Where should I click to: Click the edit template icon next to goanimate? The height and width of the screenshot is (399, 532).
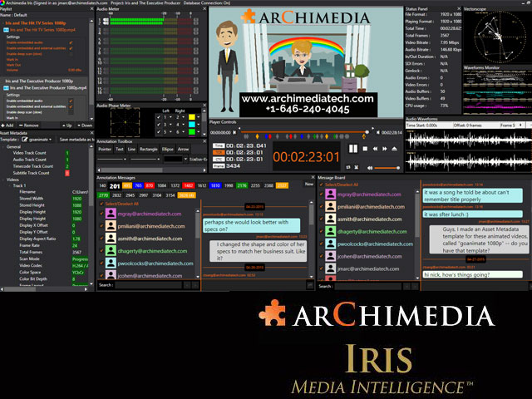click(x=24, y=140)
